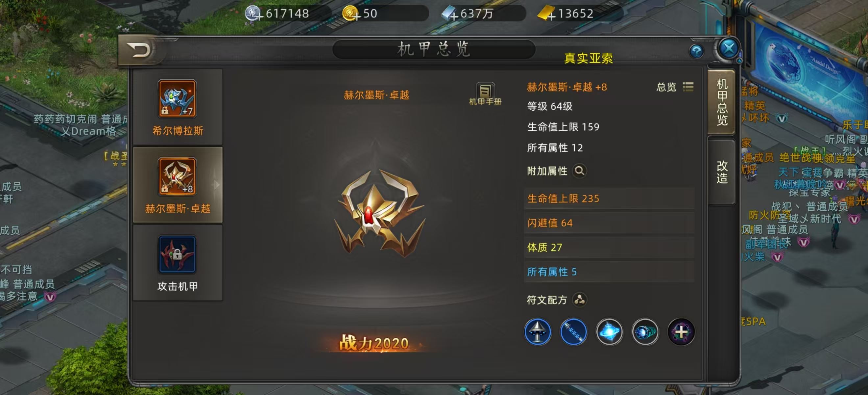Select the blue rod rune slot
The height and width of the screenshot is (395, 868).
573,332
